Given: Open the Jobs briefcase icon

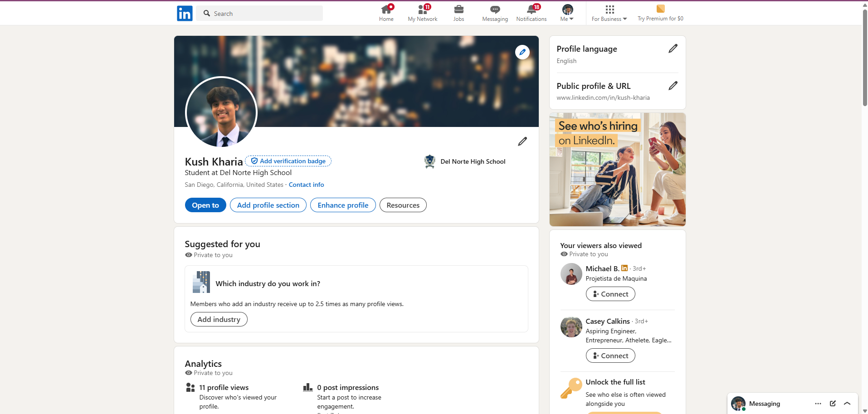Looking at the screenshot, I should click(458, 10).
